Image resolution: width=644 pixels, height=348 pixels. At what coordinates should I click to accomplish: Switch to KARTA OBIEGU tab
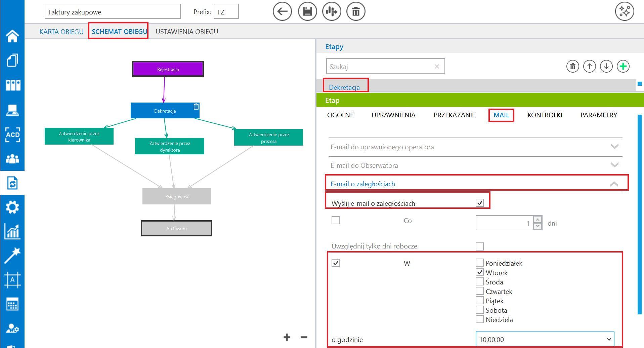61,32
